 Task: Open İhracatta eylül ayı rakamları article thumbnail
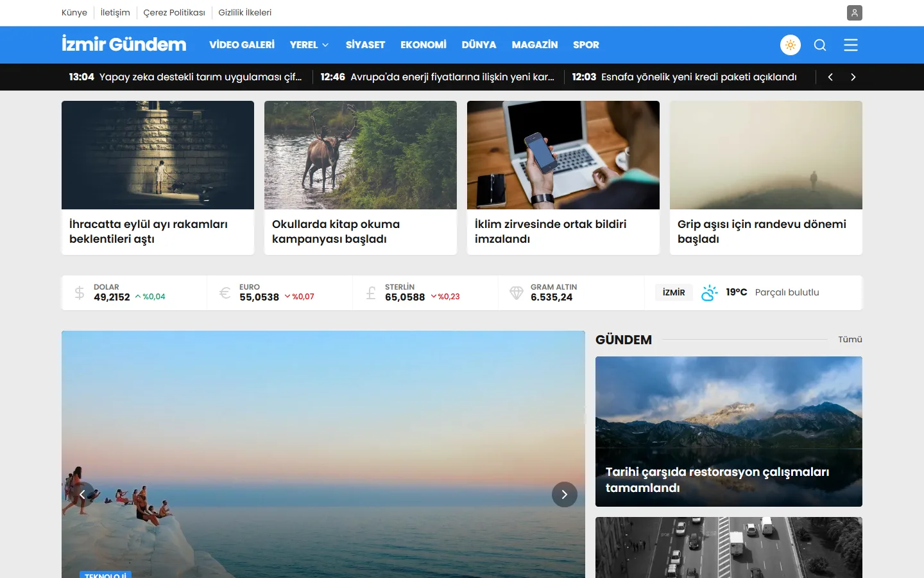(x=158, y=155)
